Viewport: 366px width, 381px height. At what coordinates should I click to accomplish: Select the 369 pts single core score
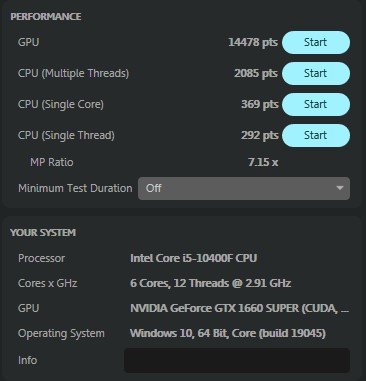pos(260,104)
